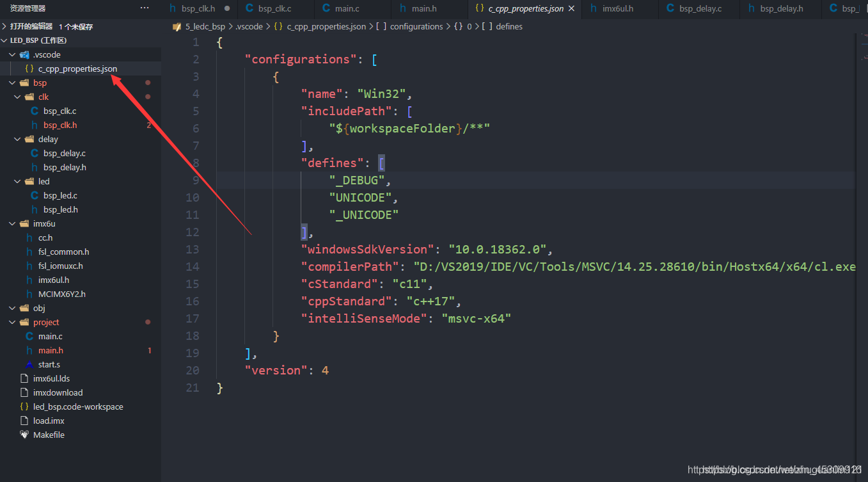Click the .vscode breadcrumb segment

point(249,26)
